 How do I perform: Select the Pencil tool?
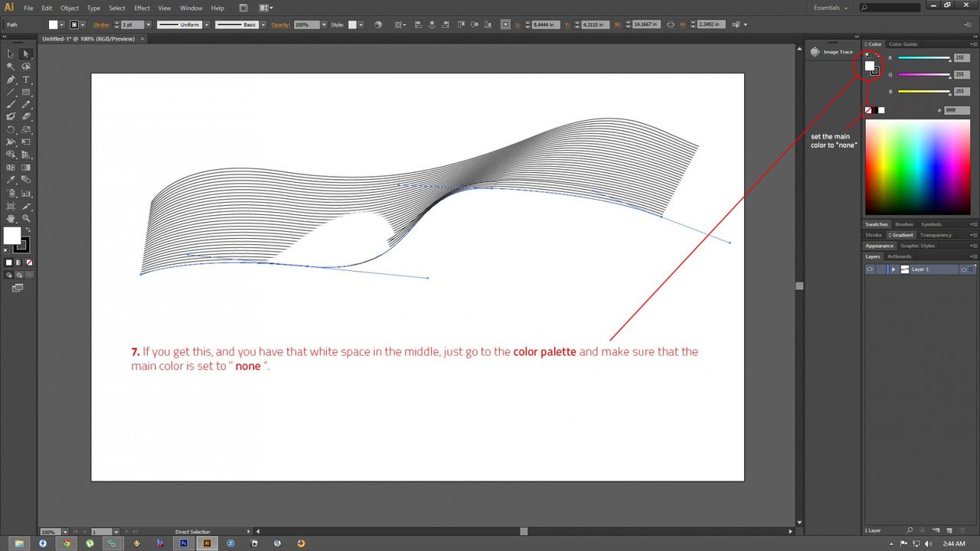click(x=25, y=104)
